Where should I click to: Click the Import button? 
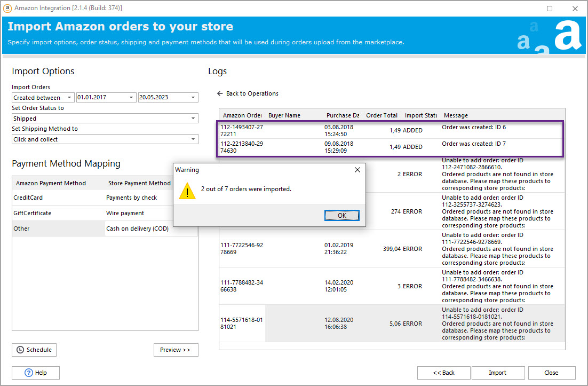(x=497, y=373)
